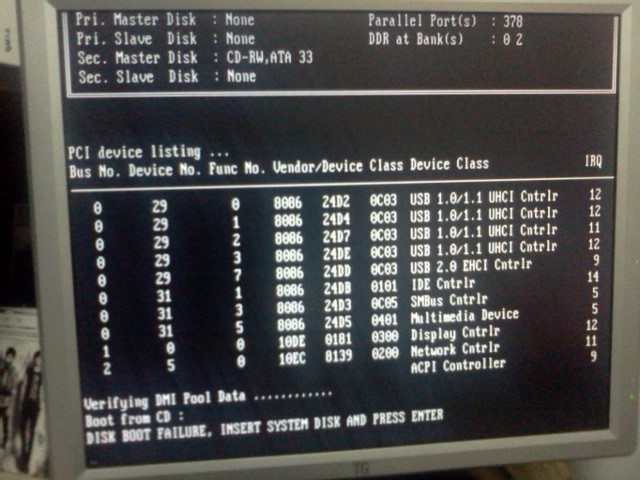This screenshot has width=640, height=480.
Task: Click the 'Verifying DMI Pool Data' line
Action: (207, 399)
